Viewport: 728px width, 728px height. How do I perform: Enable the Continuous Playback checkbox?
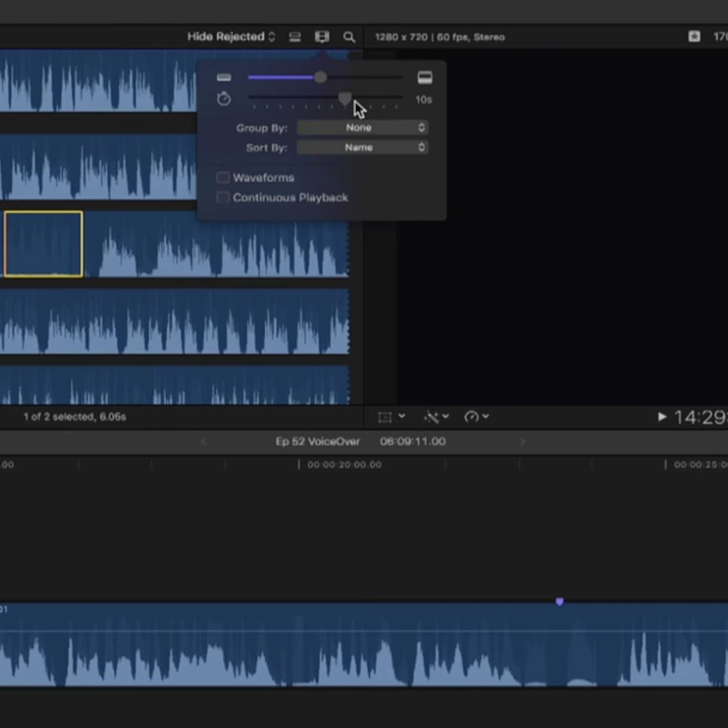[x=223, y=197]
